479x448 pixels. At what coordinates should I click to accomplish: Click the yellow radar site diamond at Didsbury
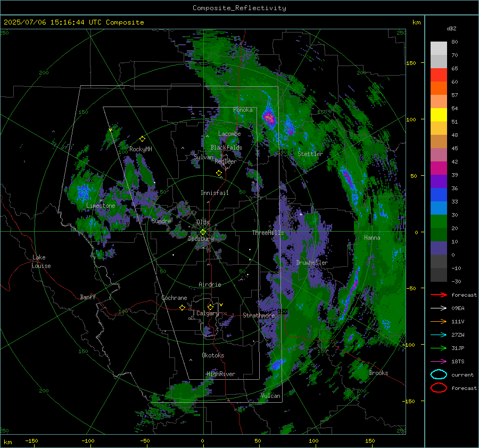(203, 232)
